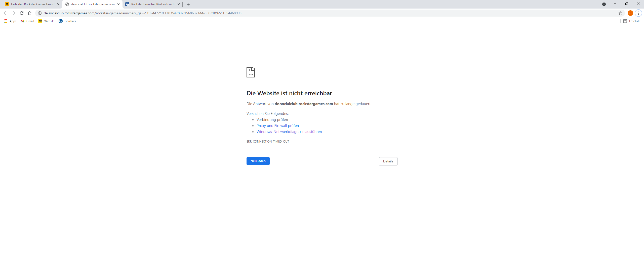The image size is (644, 264).
Task: Open the tab search dropdown arrow
Action: pyautogui.click(x=604, y=4)
